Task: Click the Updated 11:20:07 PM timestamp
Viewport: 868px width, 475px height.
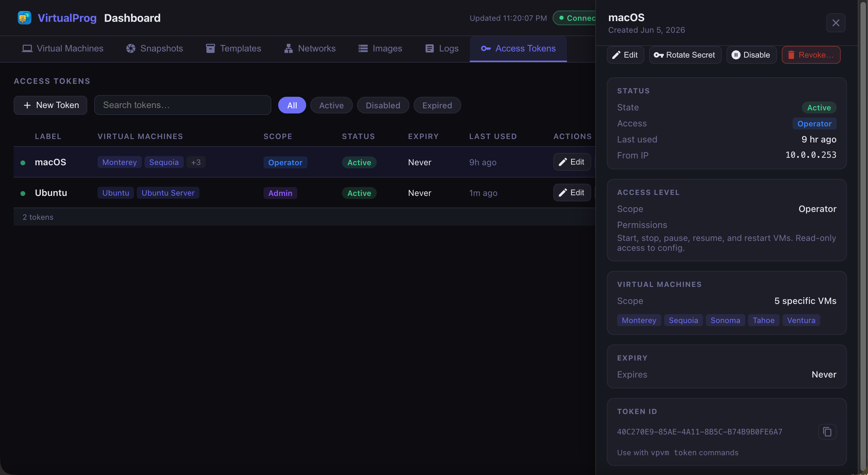Action: 508,18
